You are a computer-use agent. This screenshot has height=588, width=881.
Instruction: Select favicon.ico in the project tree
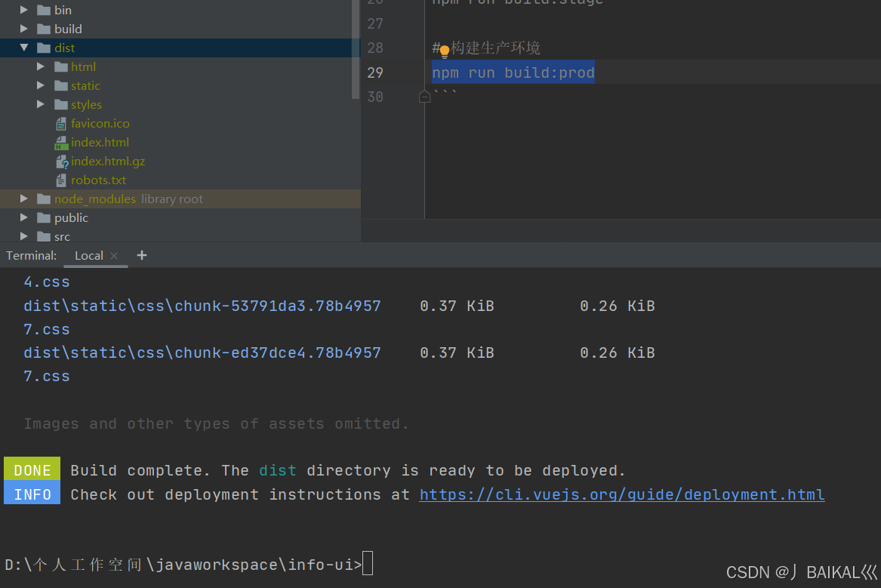(100, 124)
